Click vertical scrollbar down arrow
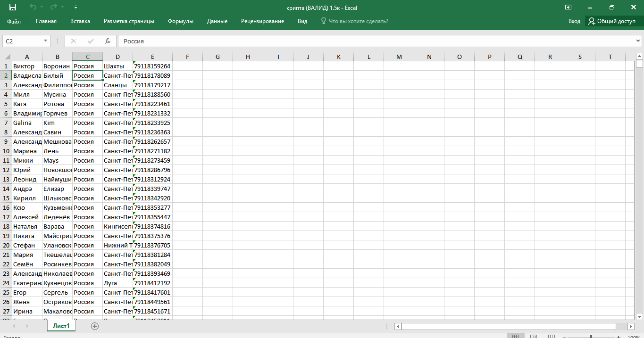The height and width of the screenshot is (338, 644). pos(639,316)
